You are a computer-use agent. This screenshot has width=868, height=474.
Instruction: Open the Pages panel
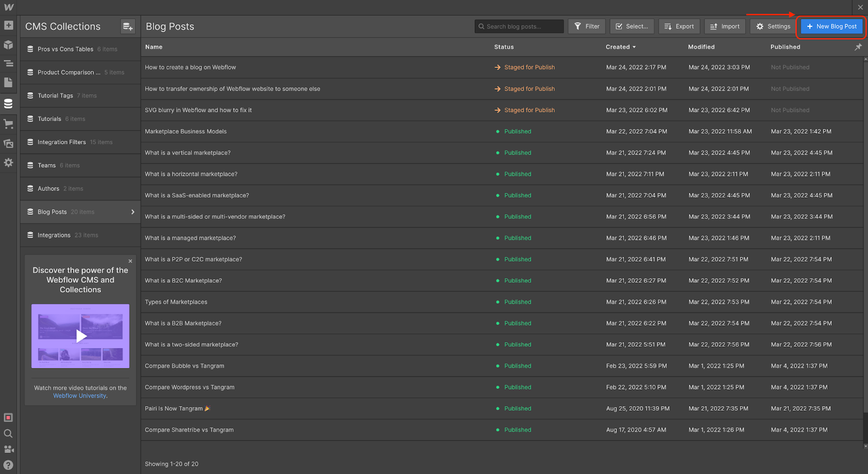[x=8, y=82]
